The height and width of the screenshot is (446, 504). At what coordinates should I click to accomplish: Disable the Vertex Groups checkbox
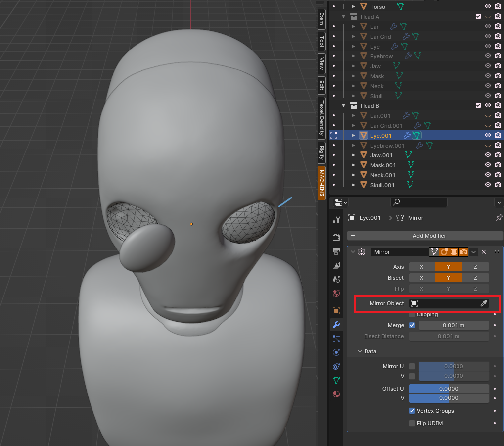[412, 411]
